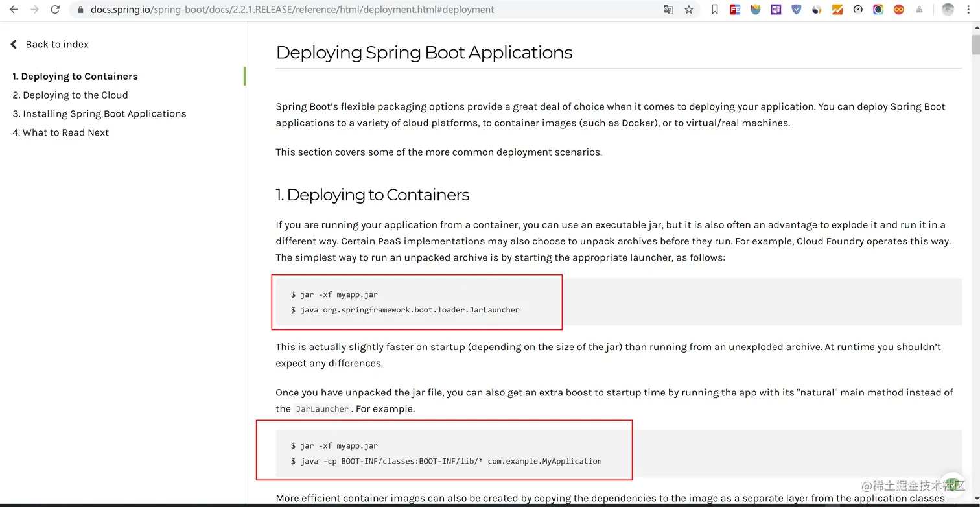
Task: Click the Back to index link
Action: click(50, 44)
